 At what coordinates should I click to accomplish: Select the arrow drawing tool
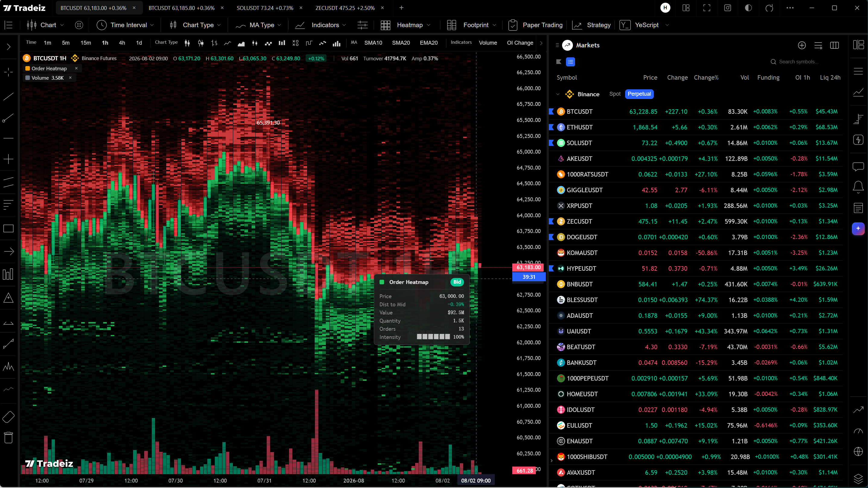click(x=8, y=251)
